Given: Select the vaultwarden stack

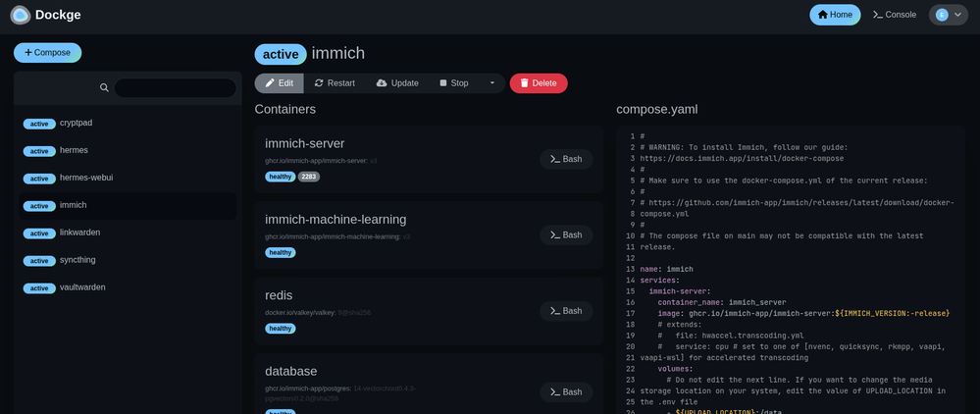Looking at the screenshot, I should point(128,287).
